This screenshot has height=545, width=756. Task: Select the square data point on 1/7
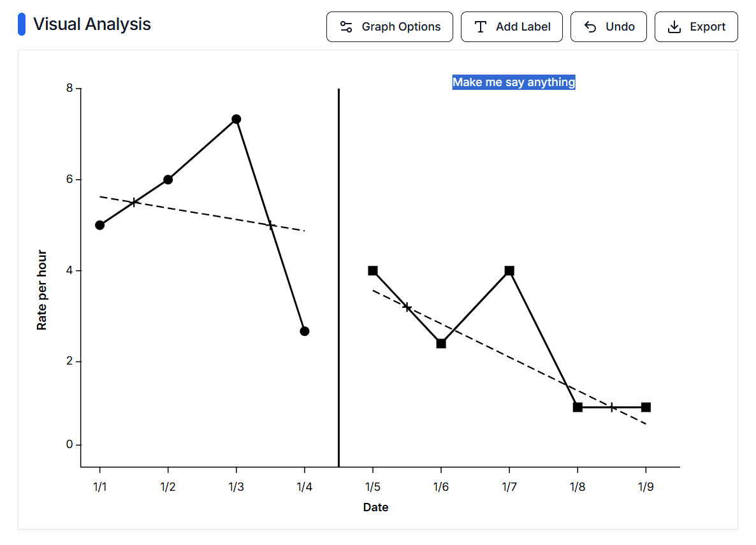click(509, 271)
